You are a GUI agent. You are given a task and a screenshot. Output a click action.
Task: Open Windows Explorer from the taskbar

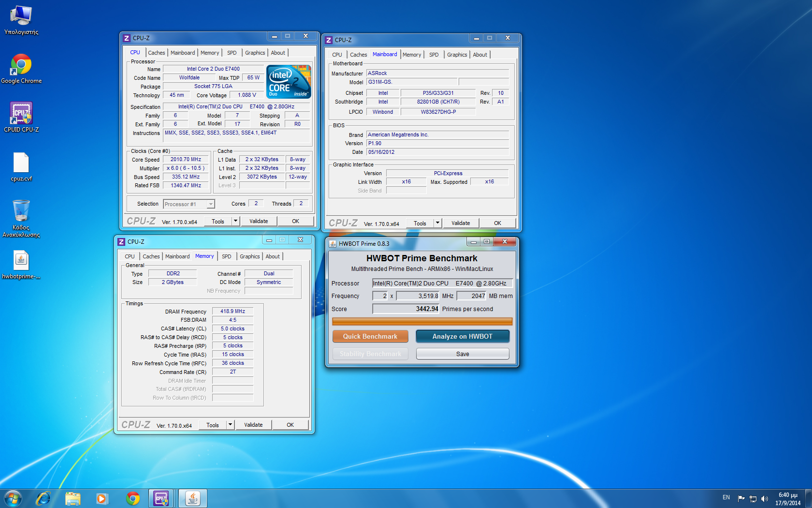(x=73, y=498)
